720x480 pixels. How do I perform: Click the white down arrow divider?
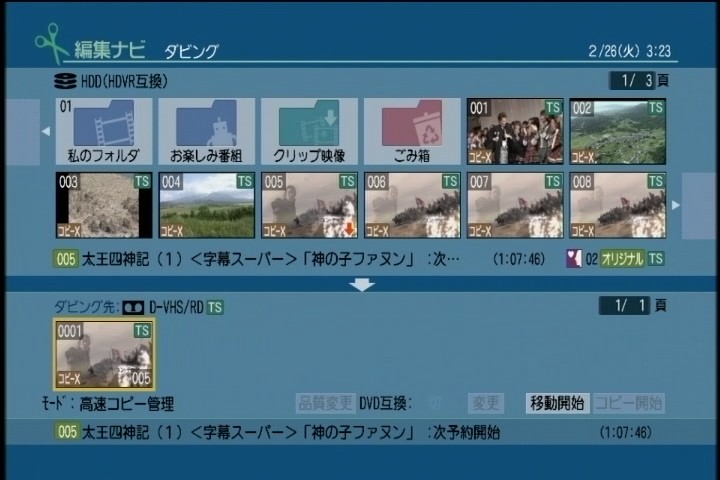362,284
